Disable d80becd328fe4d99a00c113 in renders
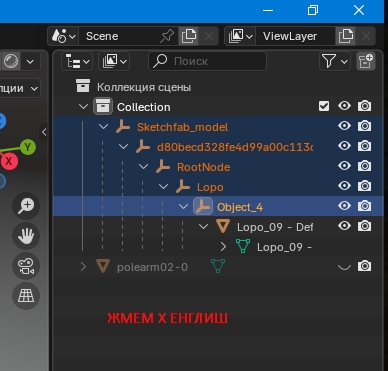 click(365, 146)
